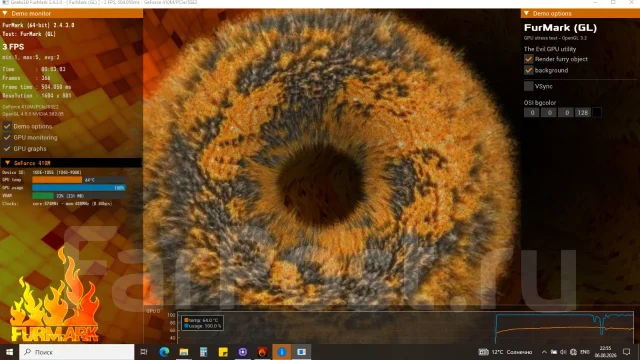
Task: Click the Test: FurMark (GL) line
Action: tap(29, 34)
